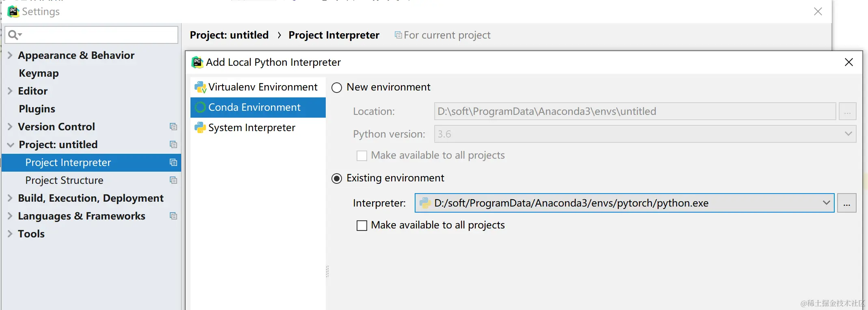This screenshot has width=868, height=310.
Task: Click the Conda Environment circle icon
Action: click(x=200, y=108)
